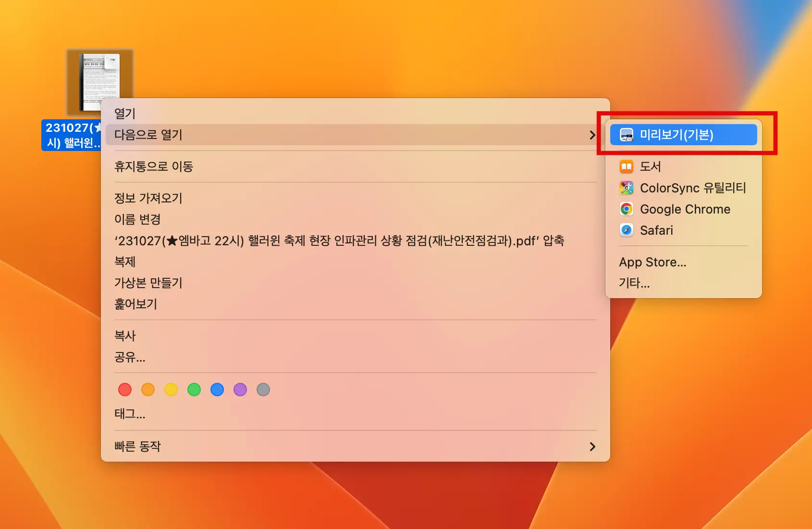Apply the yellow tag color
This screenshot has width=812, height=529.
click(171, 390)
